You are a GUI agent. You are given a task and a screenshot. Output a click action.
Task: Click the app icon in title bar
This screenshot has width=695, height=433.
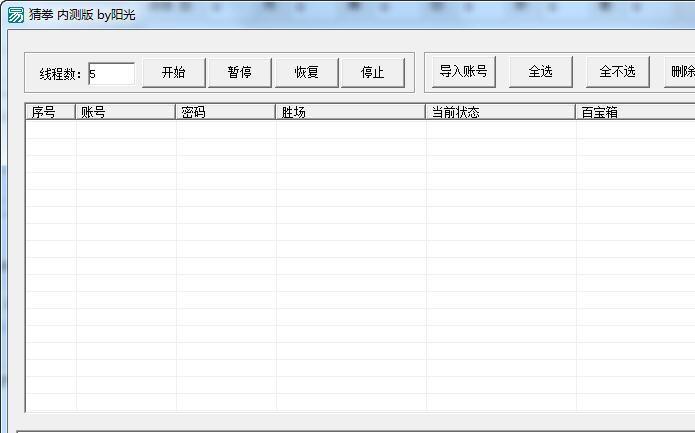pos(15,14)
